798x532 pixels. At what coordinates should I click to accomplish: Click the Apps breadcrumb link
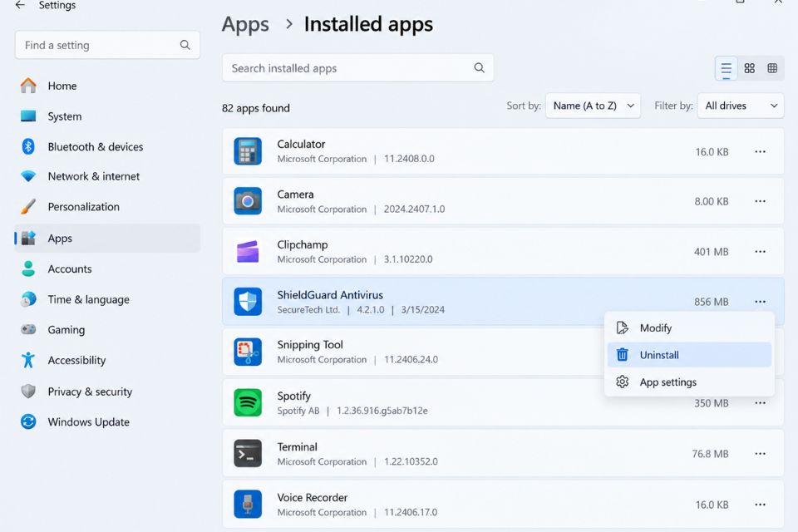coord(245,24)
